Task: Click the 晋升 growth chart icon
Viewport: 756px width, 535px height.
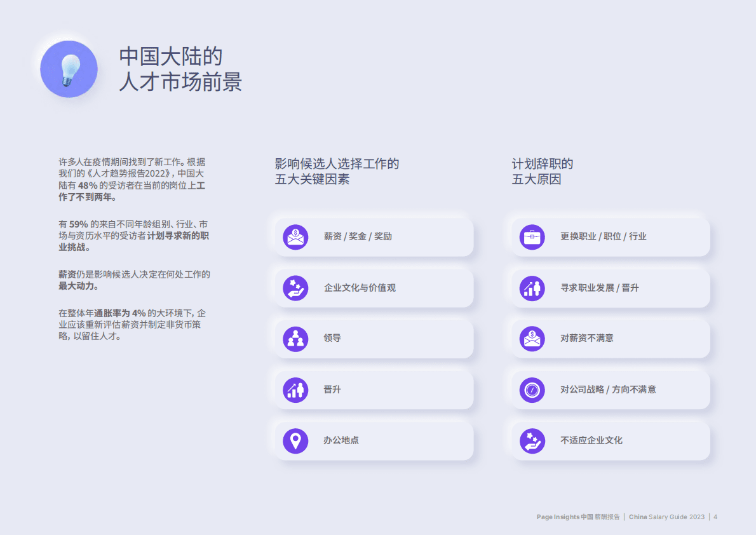Action: point(295,389)
